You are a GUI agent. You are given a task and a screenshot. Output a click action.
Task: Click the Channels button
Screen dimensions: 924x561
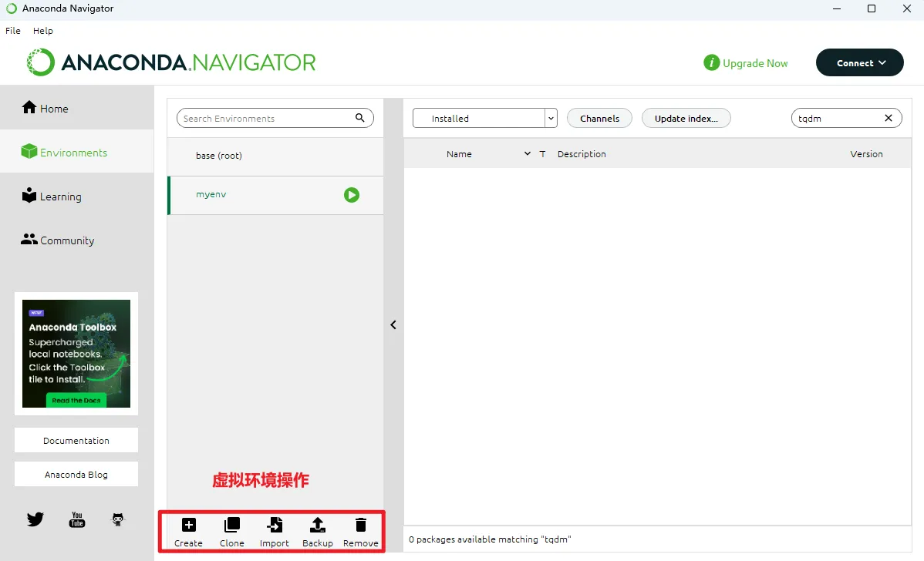[599, 118]
